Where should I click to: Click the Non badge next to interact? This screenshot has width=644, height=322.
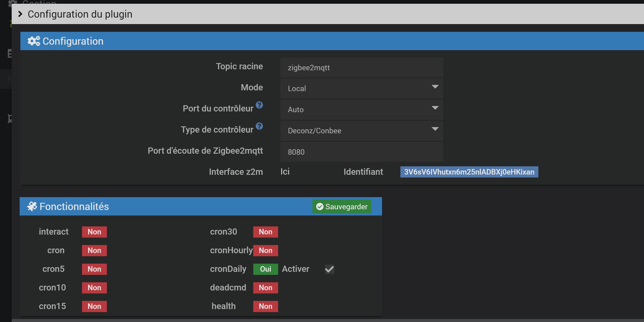tap(94, 232)
